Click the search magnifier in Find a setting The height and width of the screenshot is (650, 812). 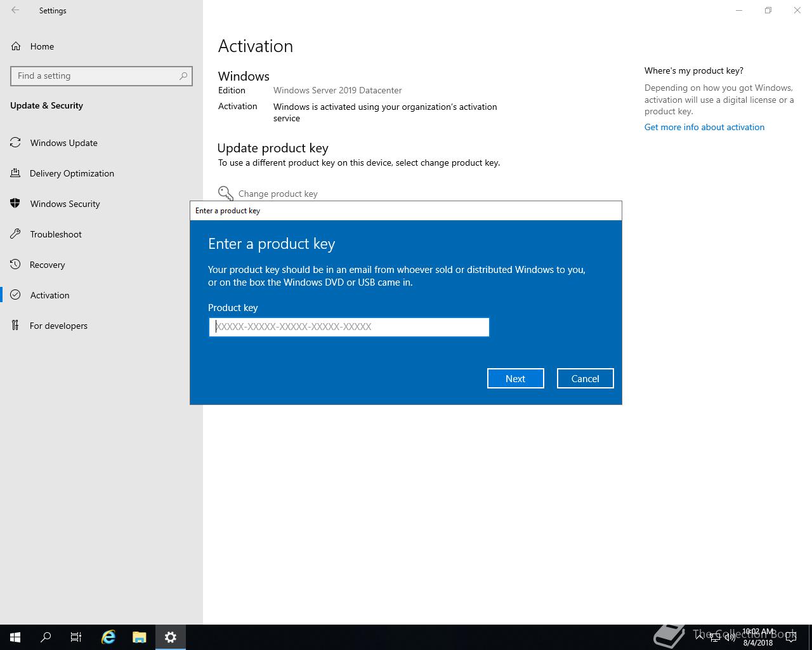pyautogui.click(x=183, y=76)
